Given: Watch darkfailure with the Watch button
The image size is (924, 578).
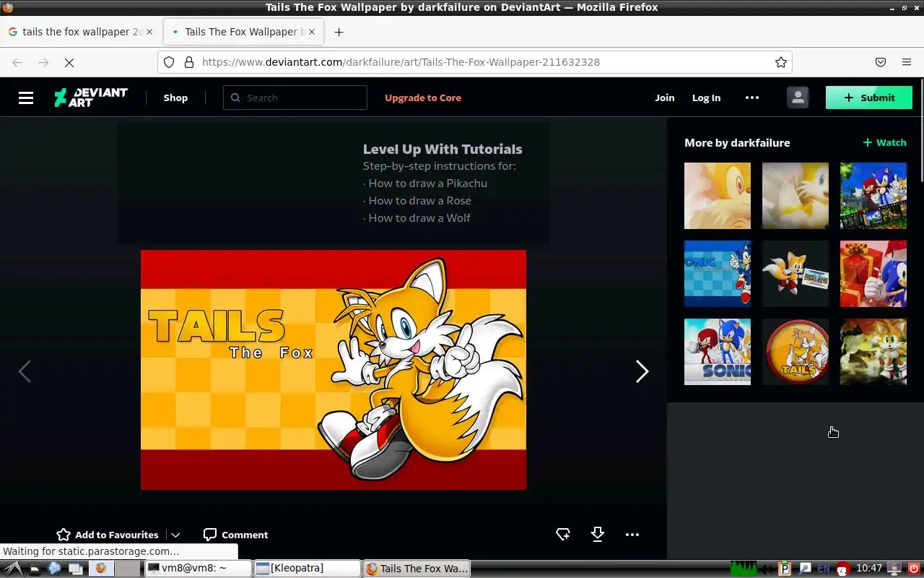Looking at the screenshot, I should point(884,142).
